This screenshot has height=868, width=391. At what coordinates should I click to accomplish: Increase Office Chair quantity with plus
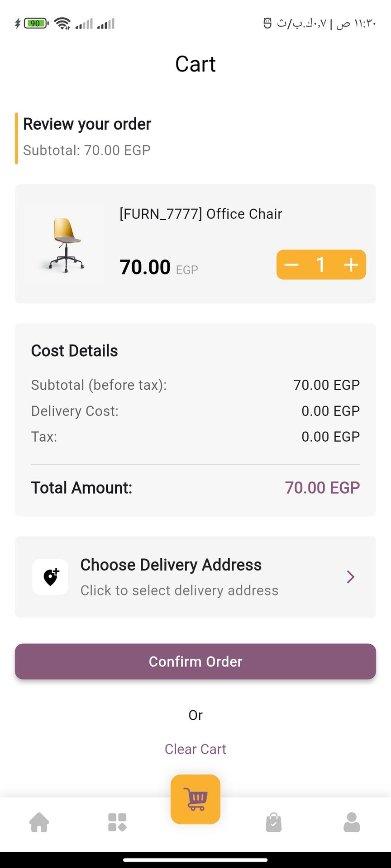pos(351,265)
